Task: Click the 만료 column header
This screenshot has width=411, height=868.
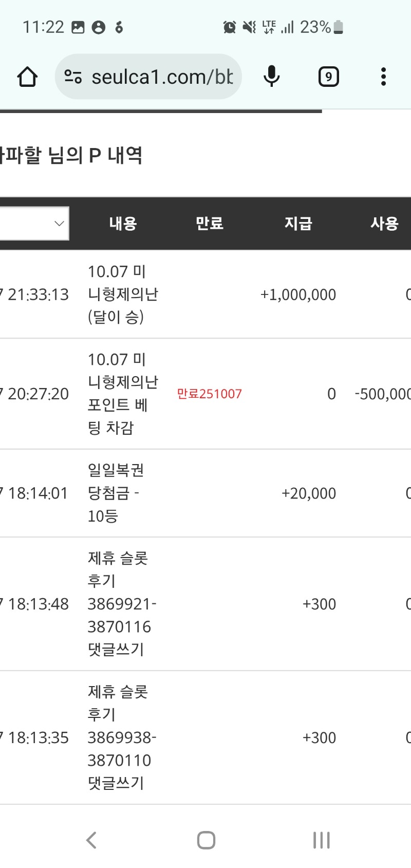Action: (x=210, y=224)
